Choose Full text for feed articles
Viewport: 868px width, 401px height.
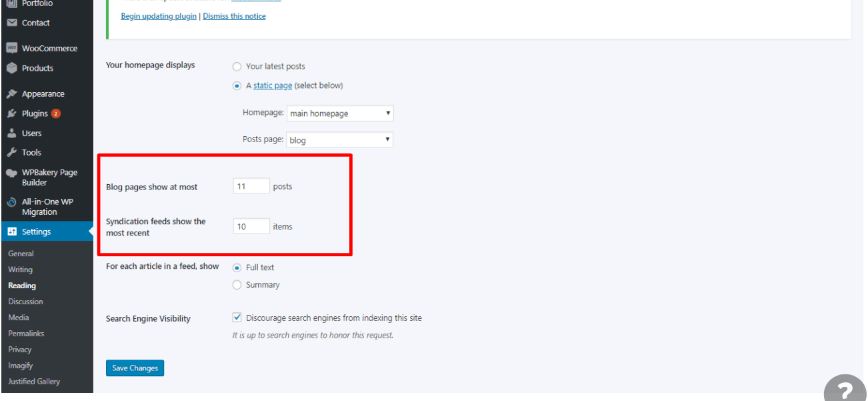point(237,268)
